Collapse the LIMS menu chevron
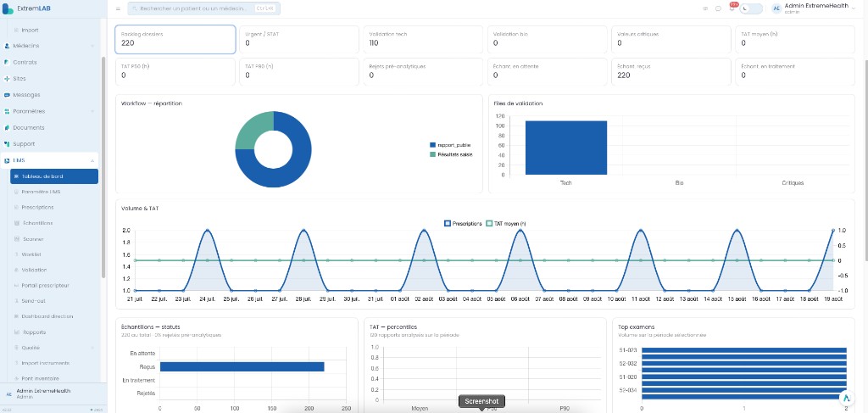The height and width of the screenshot is (413, 868). pyautogui.click(x=92, y=160)
